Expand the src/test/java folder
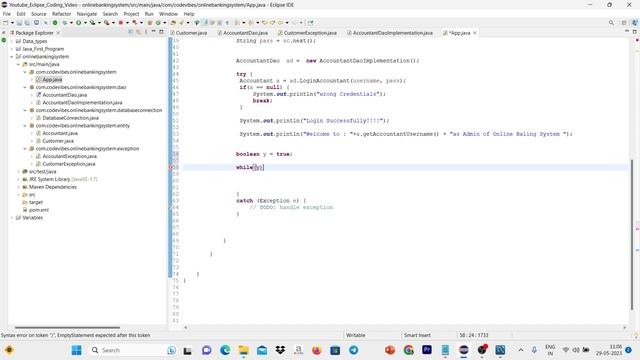 18,172
